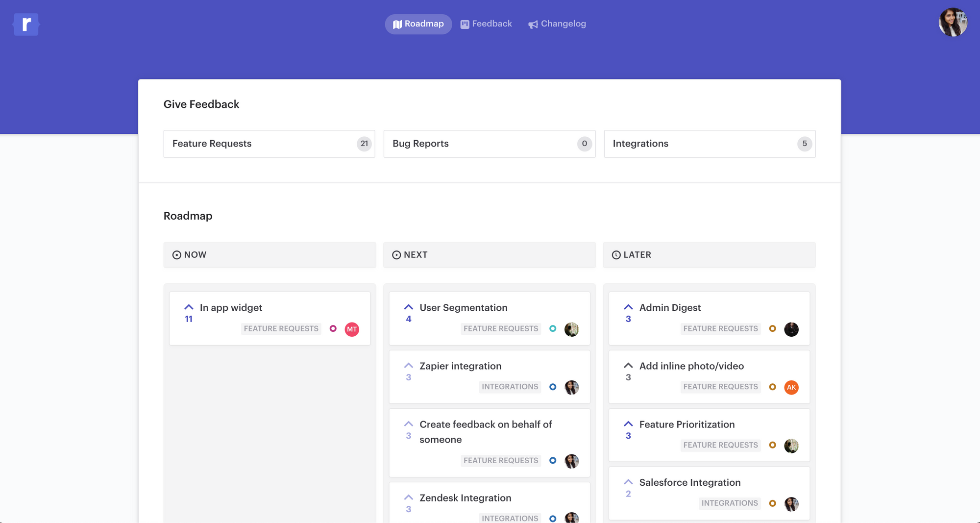This screenshot has width=980, height=523.
Task: Go to the Changelog tab
Action: click(x=557, y=24)
